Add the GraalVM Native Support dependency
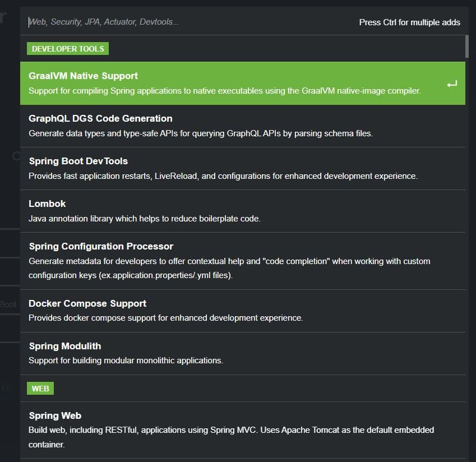Screen dimensions: 476x462 point(243,83)
